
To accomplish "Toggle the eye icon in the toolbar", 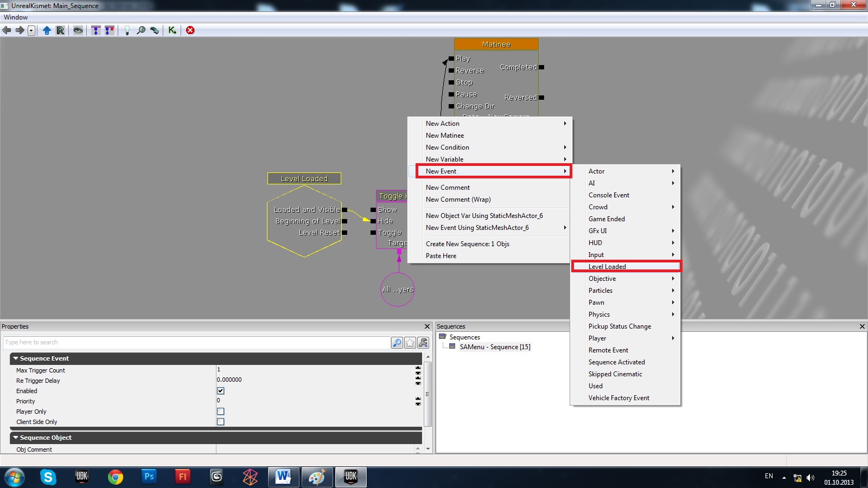I will [78, 30].
